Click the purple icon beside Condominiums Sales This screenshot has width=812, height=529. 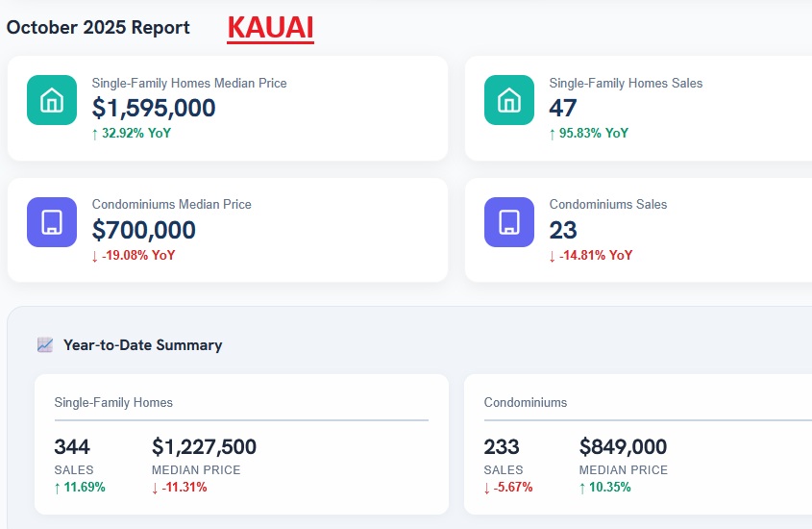(509, 222)
